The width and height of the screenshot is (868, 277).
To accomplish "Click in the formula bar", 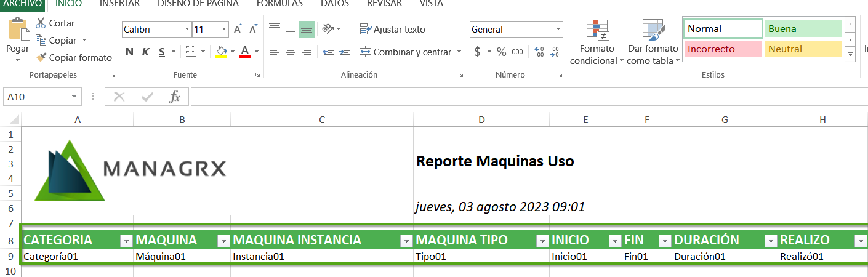I will coord(529,97).
